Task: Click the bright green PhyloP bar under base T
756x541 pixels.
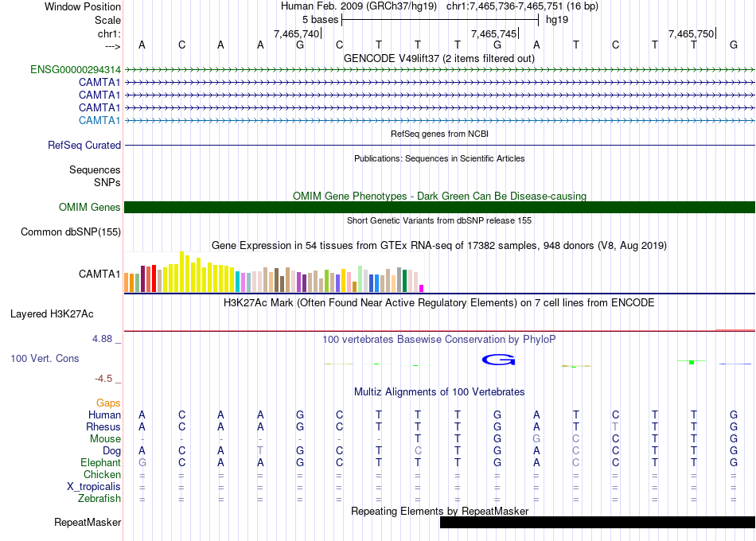Action: 692,362
